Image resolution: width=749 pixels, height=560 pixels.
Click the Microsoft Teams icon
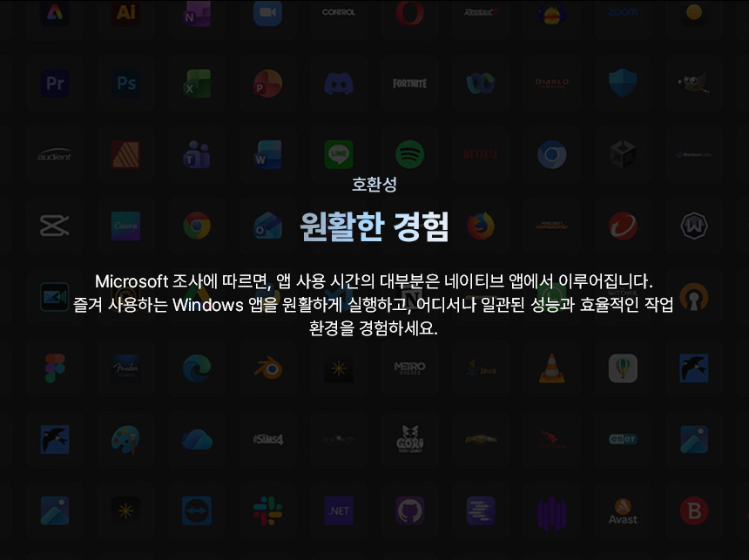coord(197,154)
